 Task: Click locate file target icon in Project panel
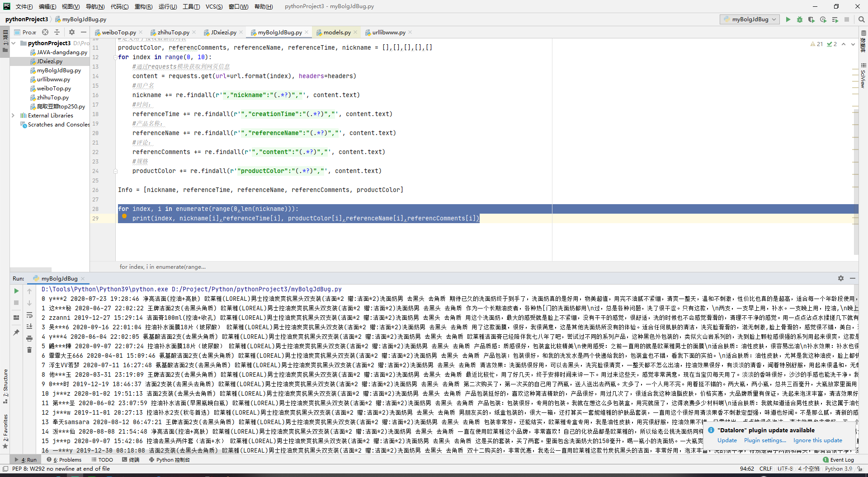point(45,32)
